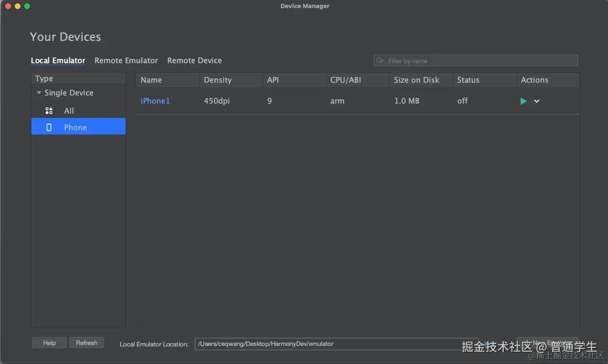
Task: Select the All device type
Action: tap(78, 111)
